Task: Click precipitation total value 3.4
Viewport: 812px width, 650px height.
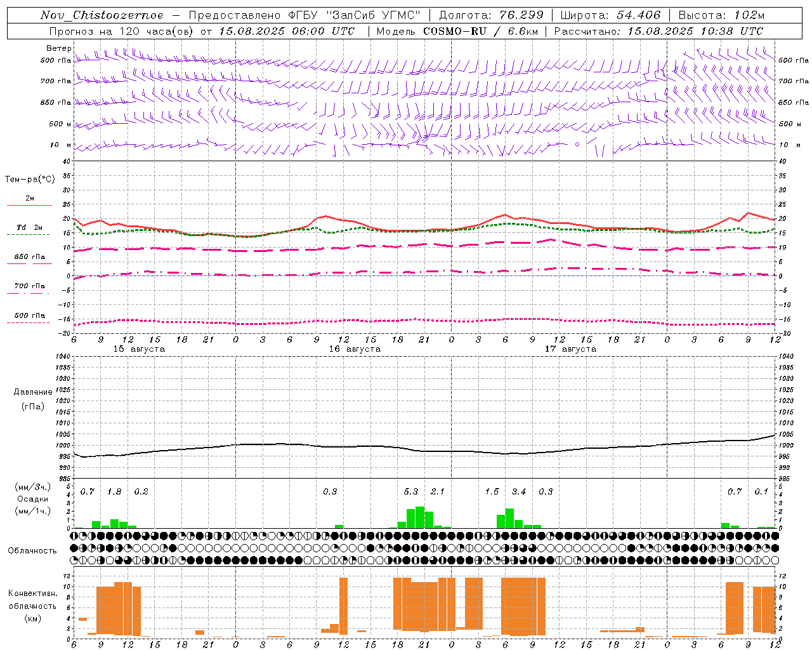Action: [519, 492]
